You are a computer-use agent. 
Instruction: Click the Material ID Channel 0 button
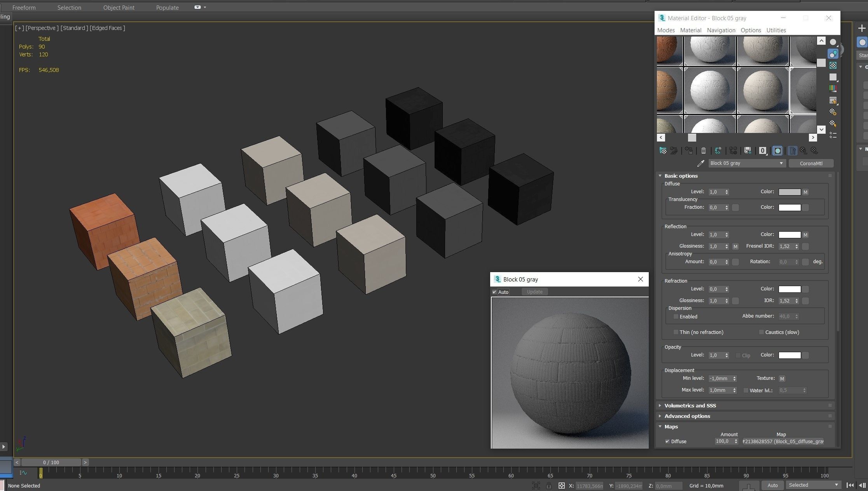tap(763, 151)
